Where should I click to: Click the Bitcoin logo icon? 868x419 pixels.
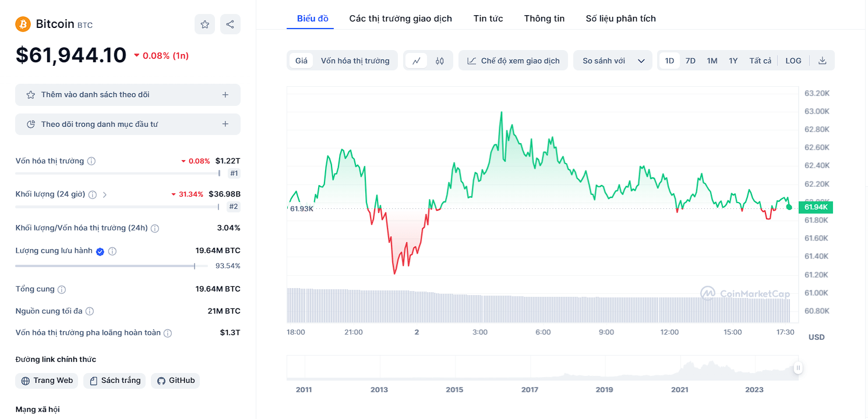(23, 24)
